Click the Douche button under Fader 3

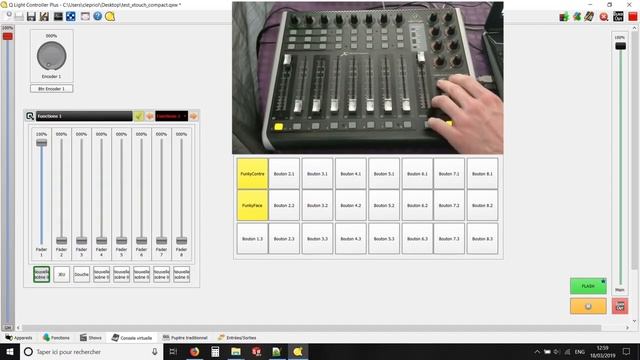pyautogui.click(x=82, y=274)
